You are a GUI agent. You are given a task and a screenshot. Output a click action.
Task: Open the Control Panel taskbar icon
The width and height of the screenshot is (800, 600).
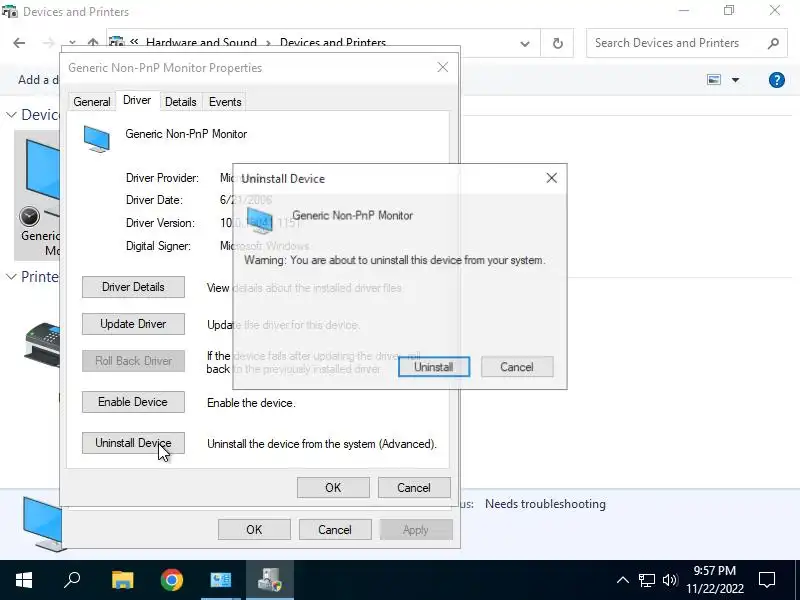[221, 580]
